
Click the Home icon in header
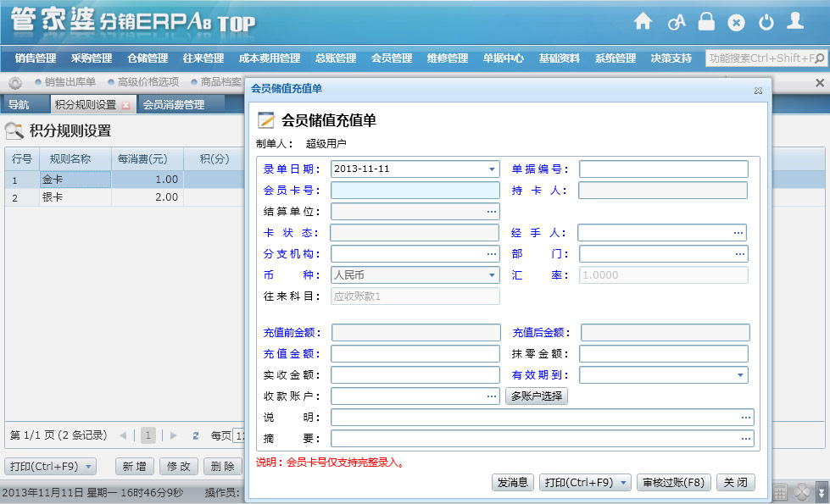point(643,22)
